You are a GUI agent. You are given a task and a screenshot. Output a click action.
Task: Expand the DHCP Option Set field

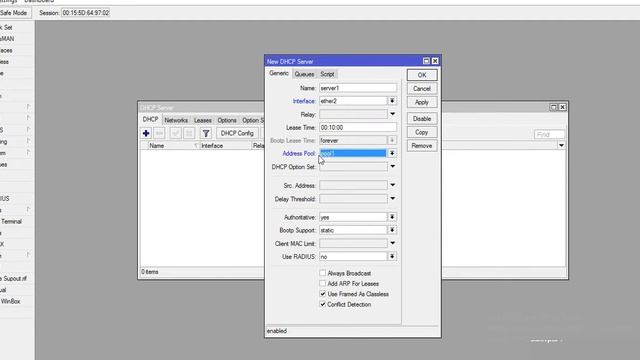point(392,167)
